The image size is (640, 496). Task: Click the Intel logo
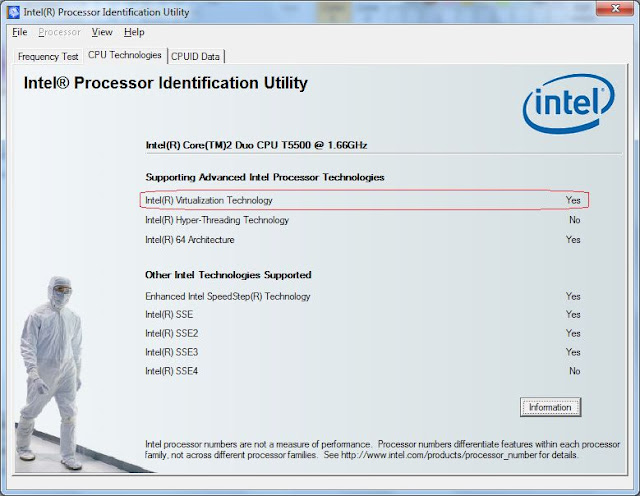[568, 104]
